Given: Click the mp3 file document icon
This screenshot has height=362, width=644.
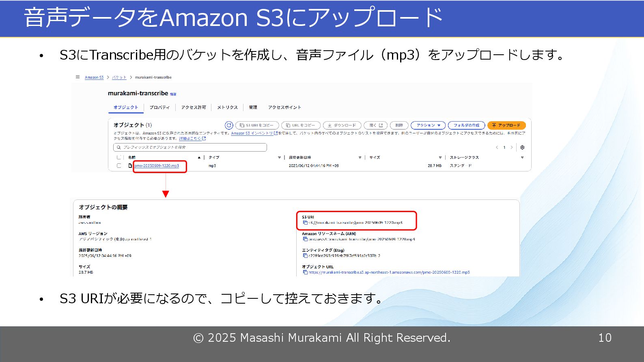Looking at the screenshot, I should coord(130,165).
